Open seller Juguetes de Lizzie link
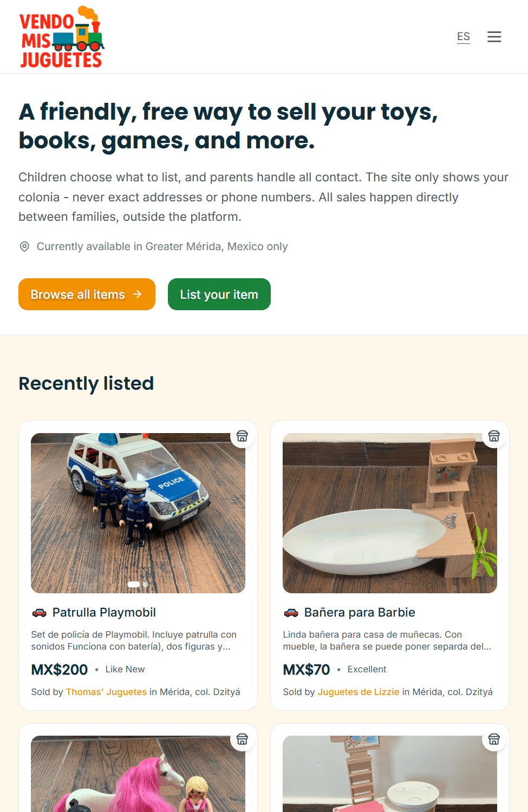 358,692
